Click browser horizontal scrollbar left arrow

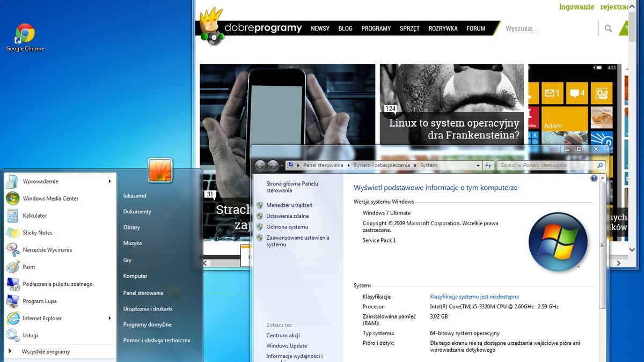pyautogui.click(x=204, y=263)
